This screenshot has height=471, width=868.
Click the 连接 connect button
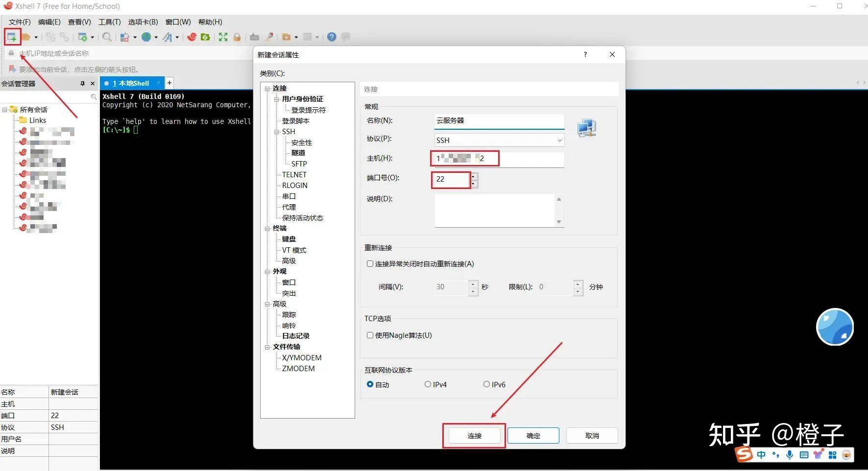pos(474,436)
